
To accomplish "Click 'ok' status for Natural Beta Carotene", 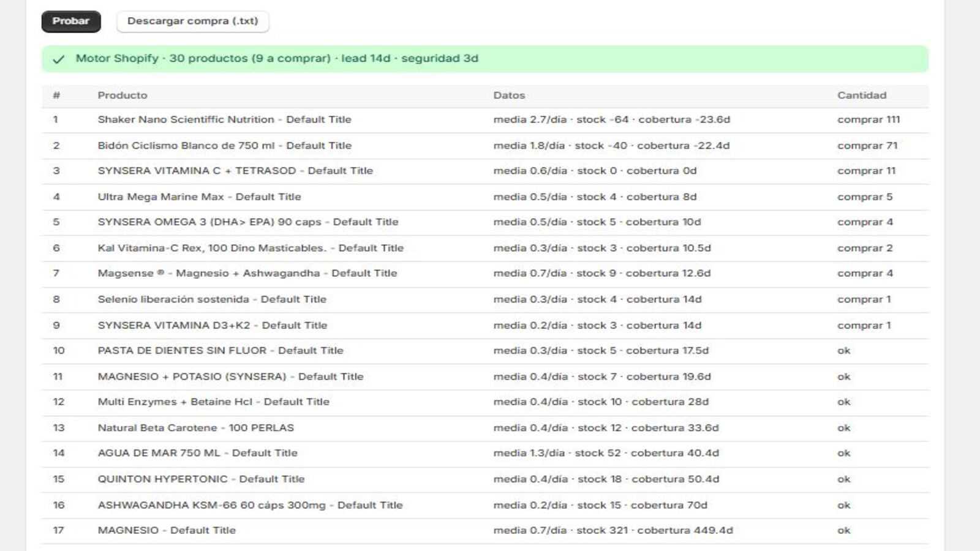I will coord(844,428).
